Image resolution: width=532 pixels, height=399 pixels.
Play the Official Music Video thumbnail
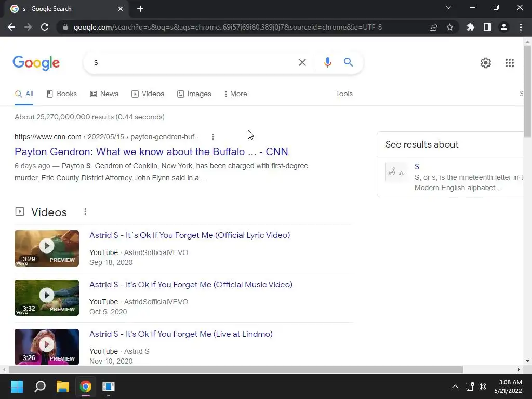click(x=47, y=298)
